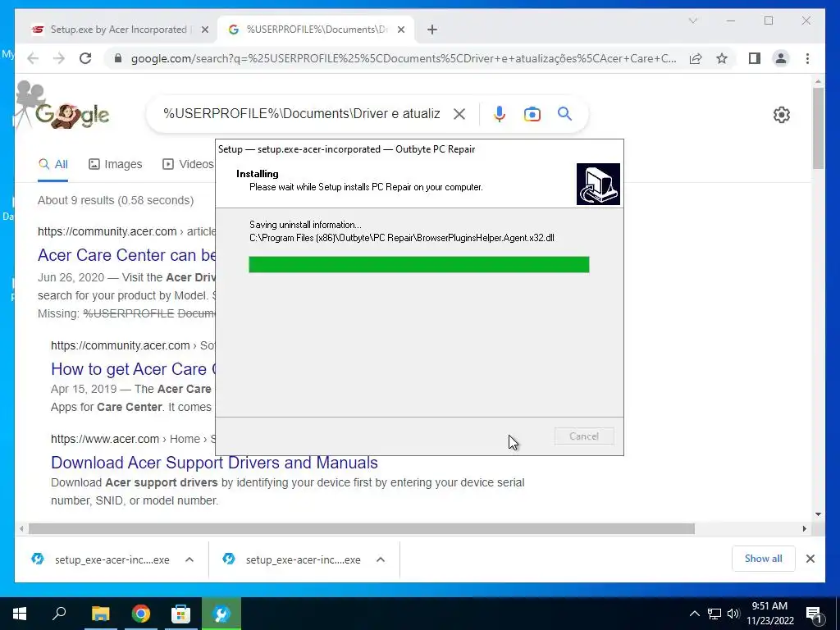This screenshot has width=840, height=630.
Task: Select the All results tab
Action: (x=52, y=164)
